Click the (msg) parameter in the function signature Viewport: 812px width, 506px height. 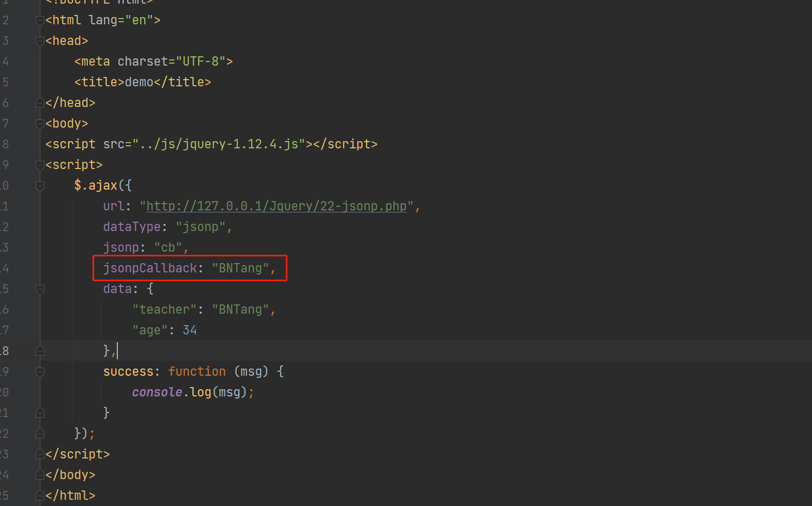click(x=251, y=372)
